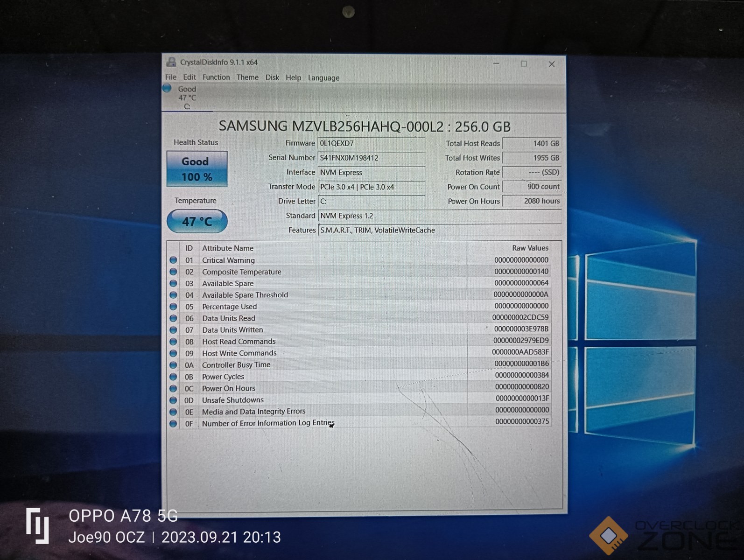Open the Help menu
This screenshot has height=560, width=744.
click(293, 78)
